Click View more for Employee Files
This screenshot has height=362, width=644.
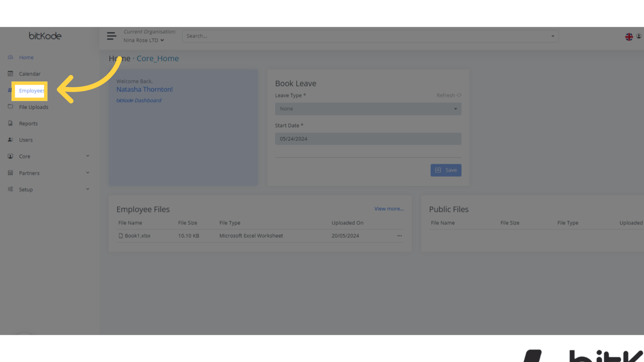click(x=389, y=208)
